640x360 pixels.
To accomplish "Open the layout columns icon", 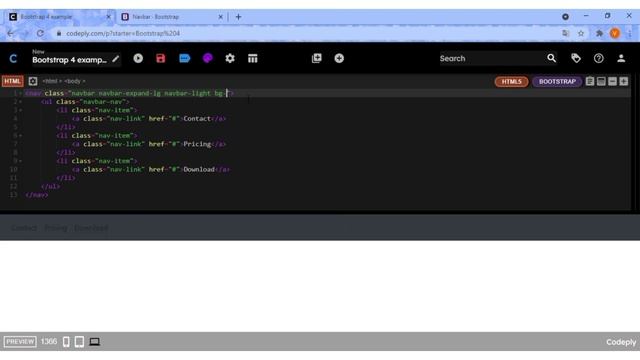I will 253,58.
